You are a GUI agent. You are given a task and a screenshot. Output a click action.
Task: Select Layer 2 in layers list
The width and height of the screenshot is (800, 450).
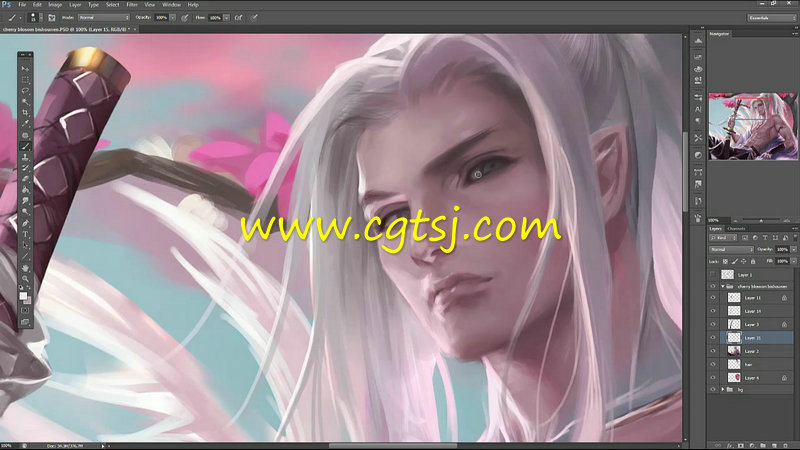[756, 351]
